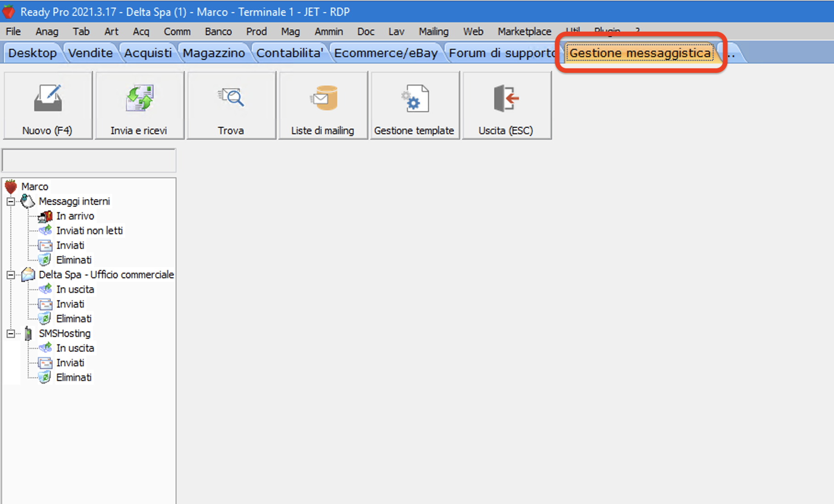Screen dimensions: 834x504
Task: Select the Delta Spa - Ufficio commerciale account
Action: tap(106, 274)
